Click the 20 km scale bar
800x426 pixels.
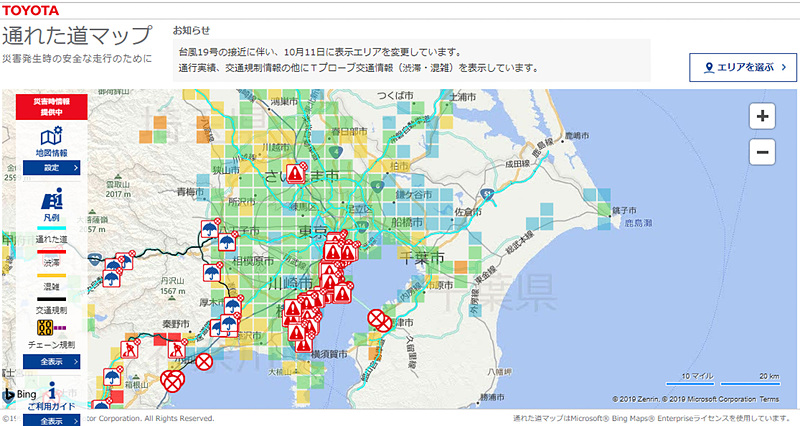click(x=749, y=384)
